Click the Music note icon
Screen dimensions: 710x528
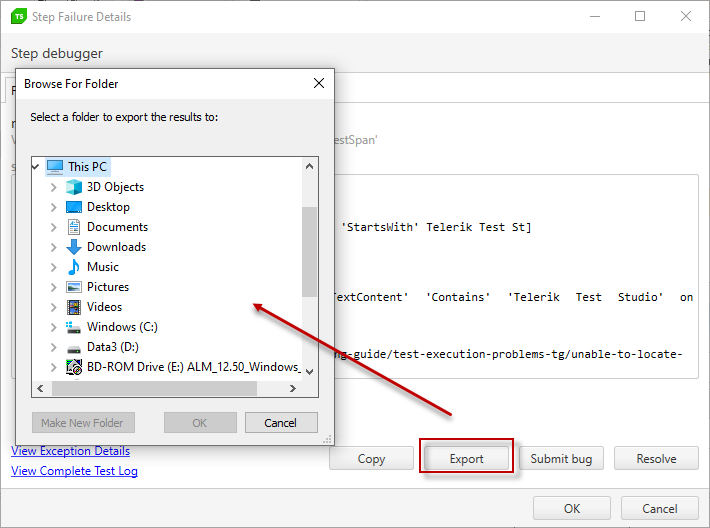click(x=74, y=267)
